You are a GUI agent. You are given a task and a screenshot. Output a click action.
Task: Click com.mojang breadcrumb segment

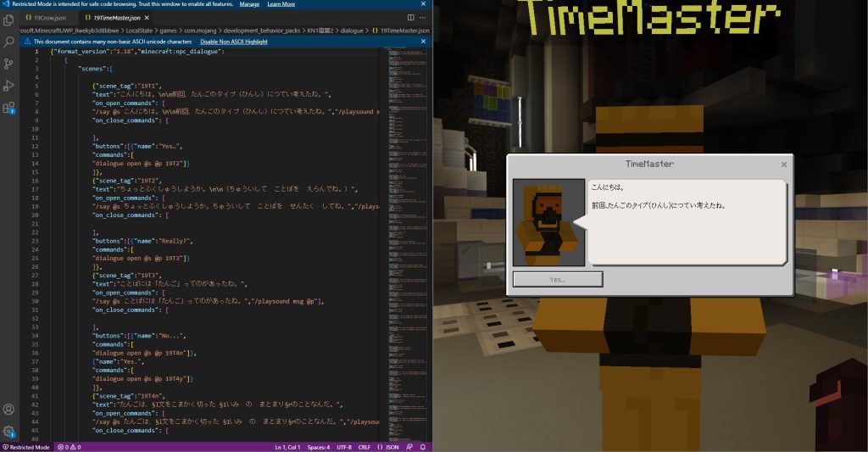click(201, 31)
